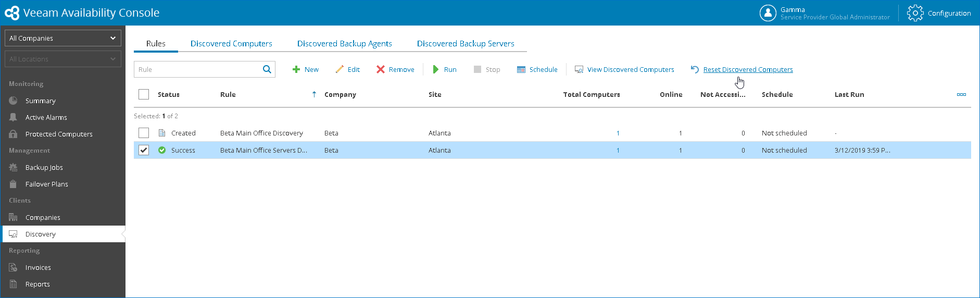Click the green Success status icon
Image resolution: width=980 pixels, height=298 pixels.
pyautogui.click(x=162, y=150)
